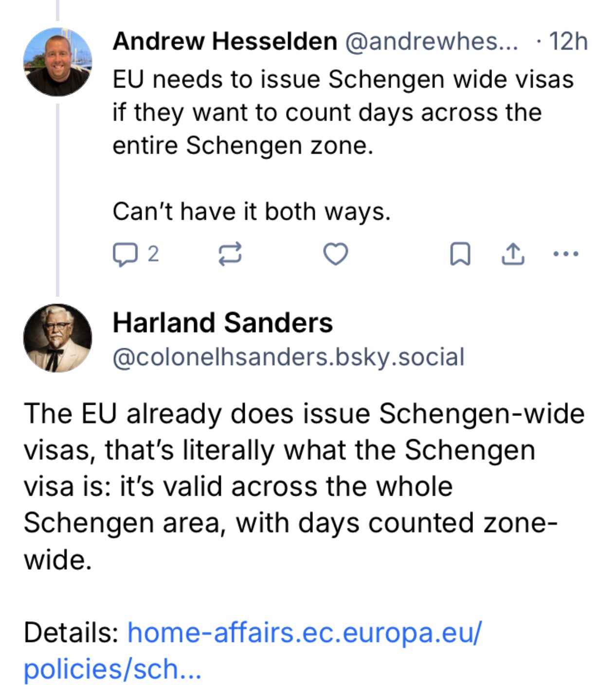Click the 'Can't have it both ways.' line

pyautogui.click(x=252, y=211)
